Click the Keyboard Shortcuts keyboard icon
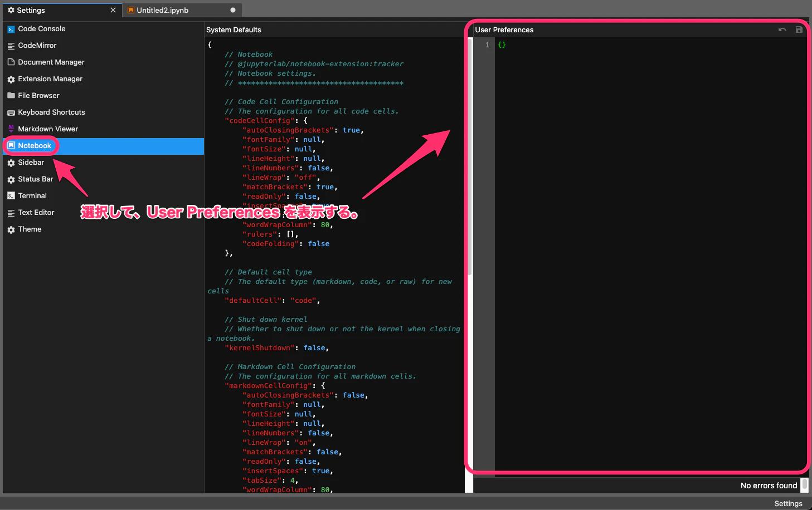 click(11, 112)
